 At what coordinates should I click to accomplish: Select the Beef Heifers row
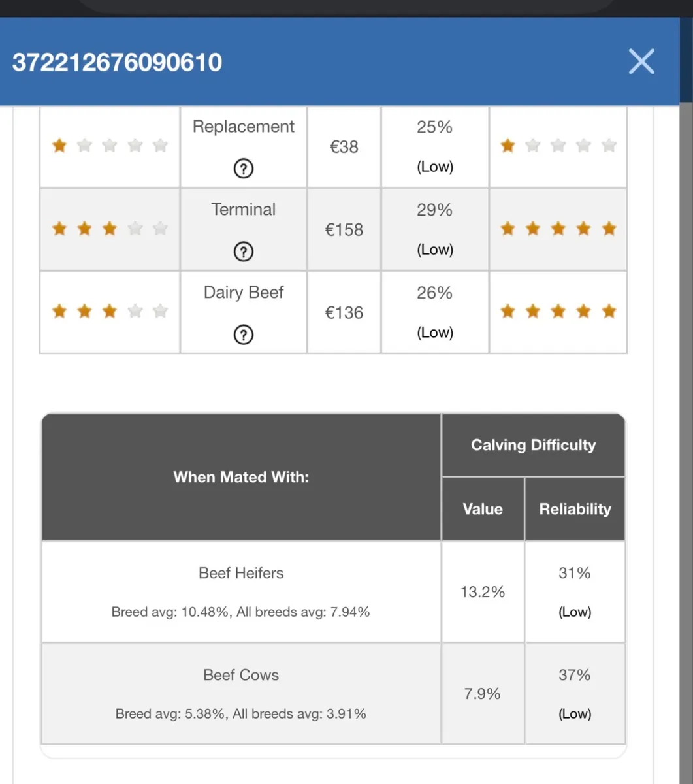pyautogui.click(x=333, y=592)
